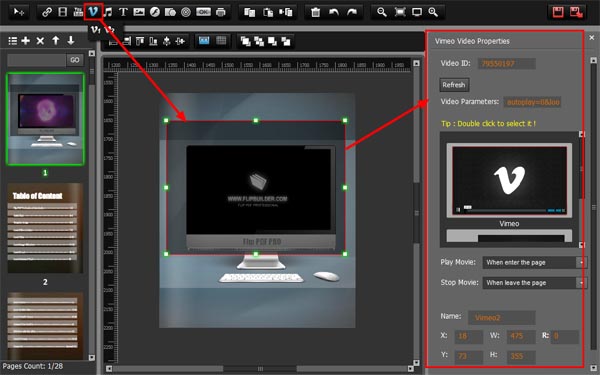The width and height of the screenshot is (600, 375).
Task: Click the X position field
Action: tap(468, 336)
